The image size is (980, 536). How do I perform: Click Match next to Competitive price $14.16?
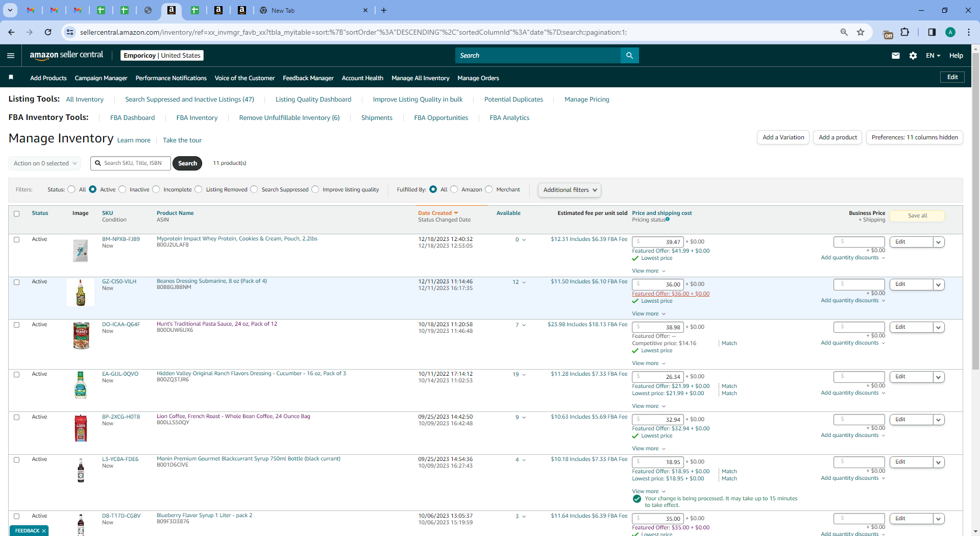(x=729, y=344)
